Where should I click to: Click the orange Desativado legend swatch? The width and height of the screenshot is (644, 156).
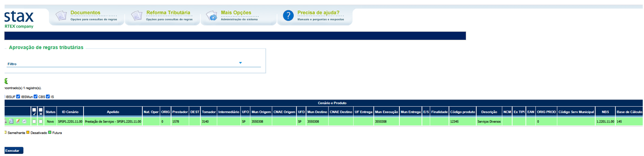tap(28, 133)
